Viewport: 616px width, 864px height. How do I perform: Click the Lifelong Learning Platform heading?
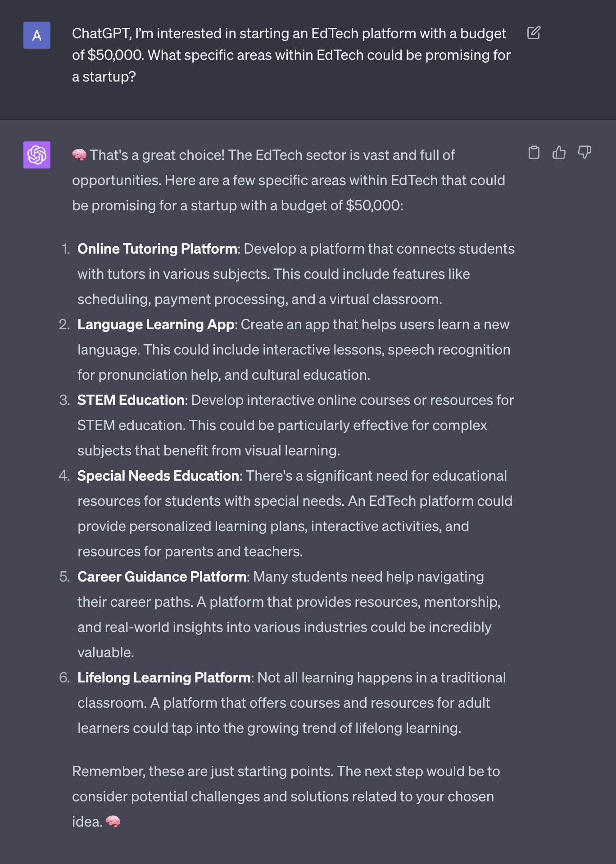tap(164, 678)
